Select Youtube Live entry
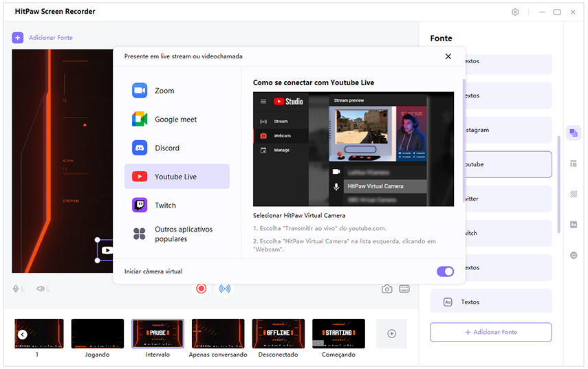This screenshot has height=369, width=588. 177,177
